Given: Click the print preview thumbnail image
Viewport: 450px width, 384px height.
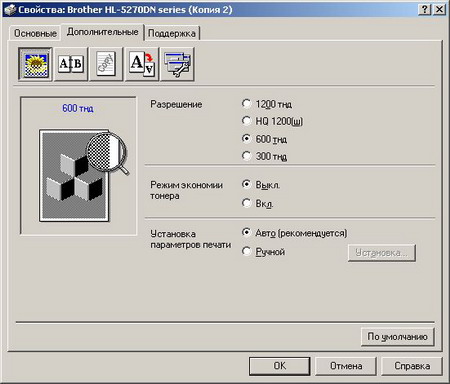Looking at the screenshot, I should tap(83, 175).
